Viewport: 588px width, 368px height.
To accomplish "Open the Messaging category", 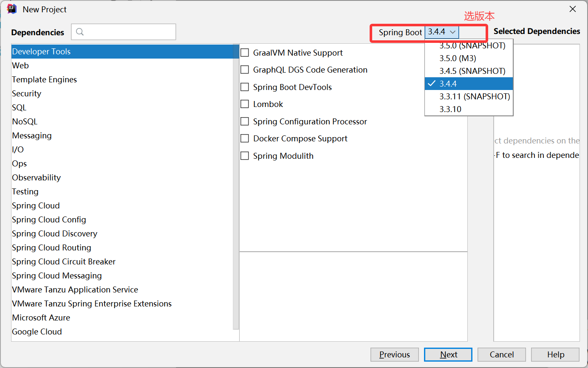I will click(122, 135).
